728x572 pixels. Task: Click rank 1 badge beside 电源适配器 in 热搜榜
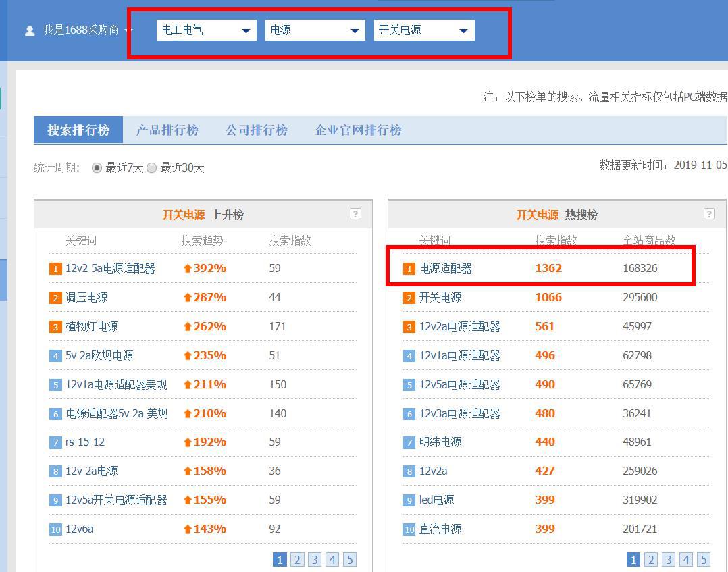pyautogui.click(x=409, y=269)
